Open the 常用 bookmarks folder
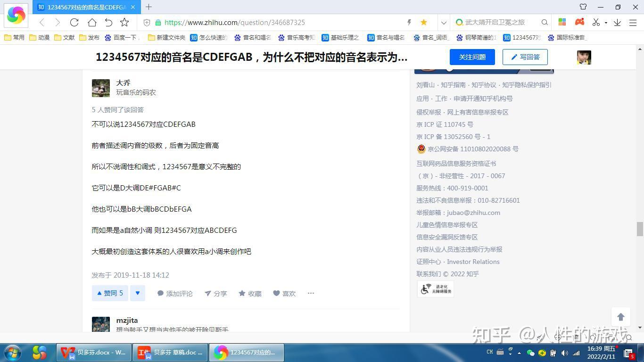Image resolution: width=644 pixels, height=362 pixels. [x=14, y=37]
